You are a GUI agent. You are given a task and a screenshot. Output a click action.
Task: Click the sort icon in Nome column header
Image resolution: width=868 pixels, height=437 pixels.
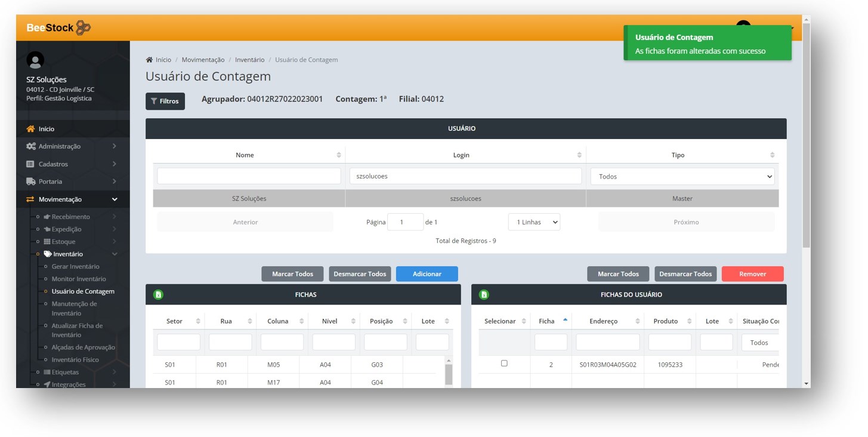pyautogui.click(x=339, y=155)
